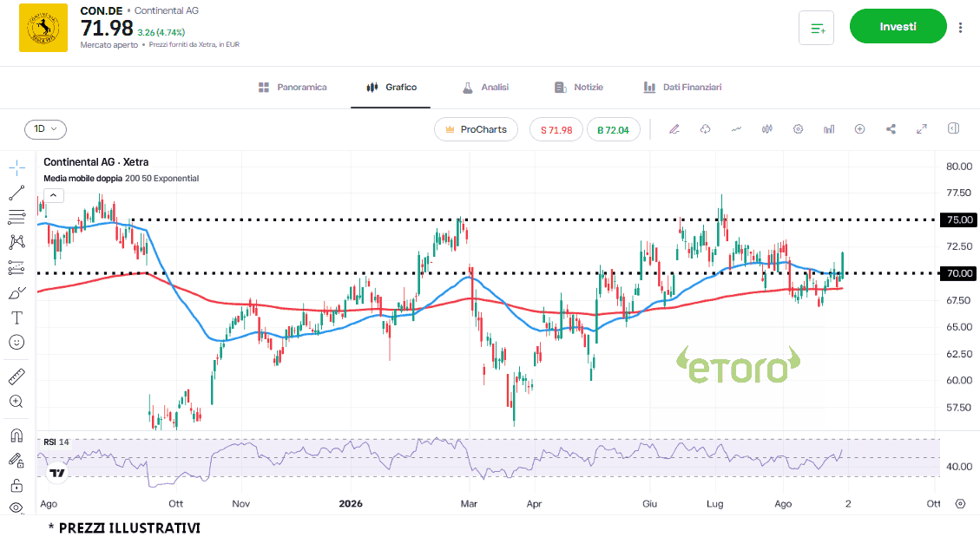Click the cloud save layout icon
The image size is (980, 537).
705,129
